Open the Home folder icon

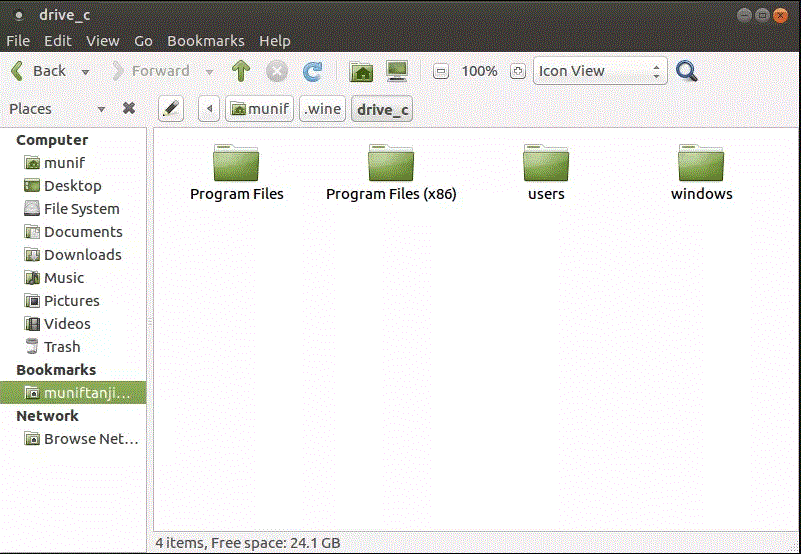361,71
